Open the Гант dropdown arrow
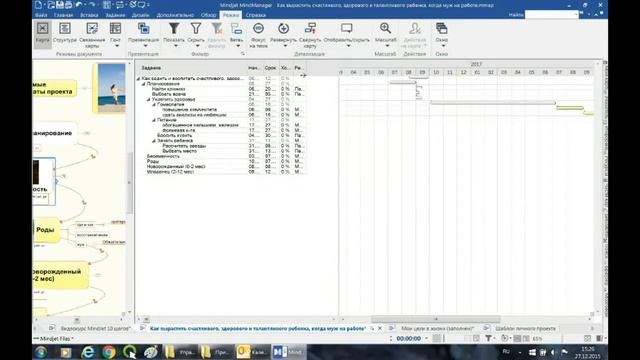640x360 pixels. click(117, 46)
